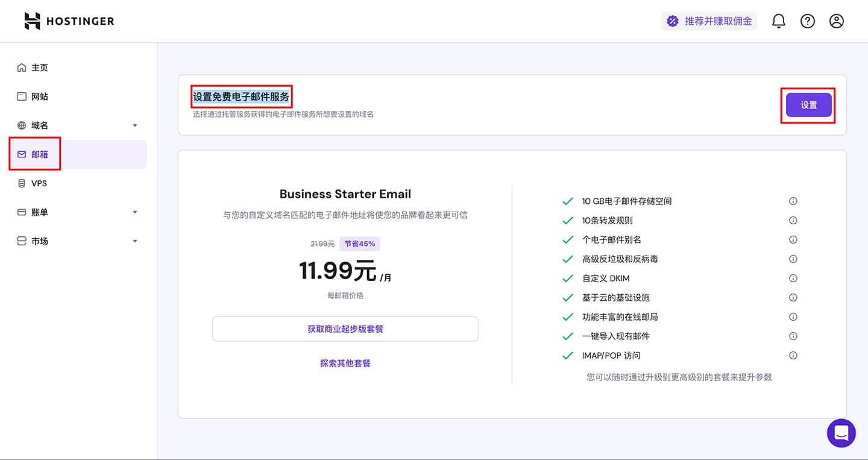
Task: Click 获取商业起步版套餐 button
Action: pos(345,329)
